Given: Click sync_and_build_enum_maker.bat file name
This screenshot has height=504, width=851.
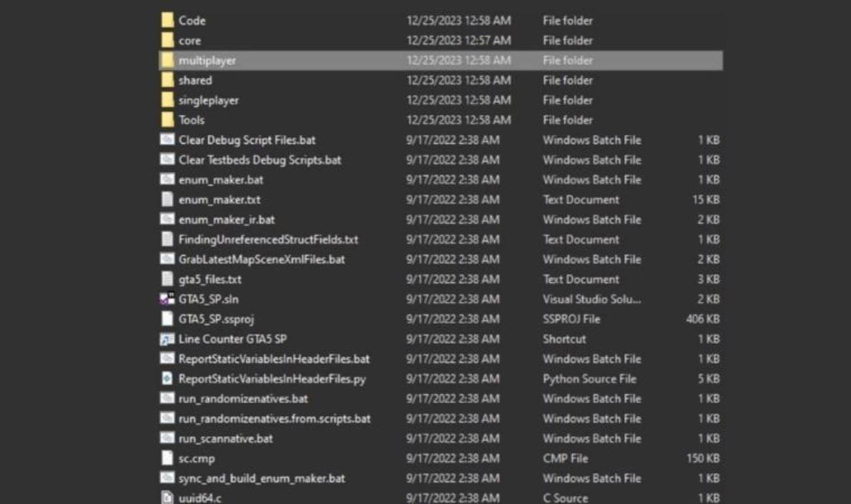Looking at the screenshot, I should 261,479.
